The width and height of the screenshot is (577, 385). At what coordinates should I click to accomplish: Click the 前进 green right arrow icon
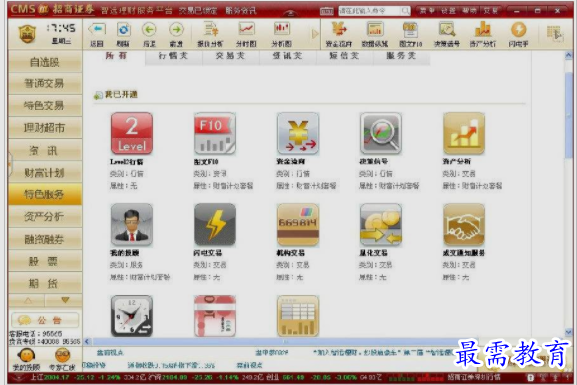pos(176,34)
